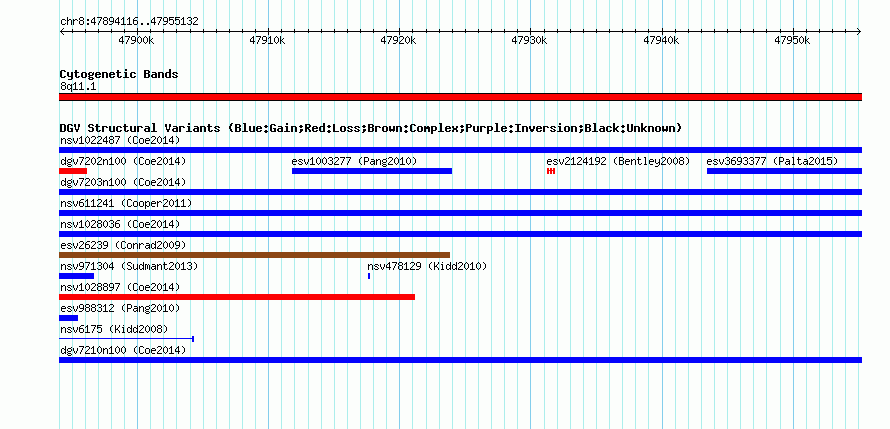The image size is (890, 429).
Task: Click the ruler's right arrowhead
Action: [x=860, y=32]
